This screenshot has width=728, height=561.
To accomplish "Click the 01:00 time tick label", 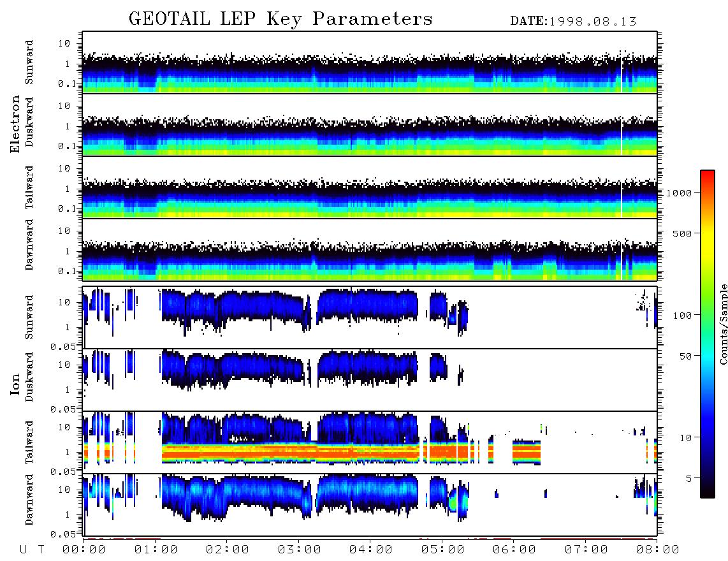I will pyautogui.click(x=156, y=550).
